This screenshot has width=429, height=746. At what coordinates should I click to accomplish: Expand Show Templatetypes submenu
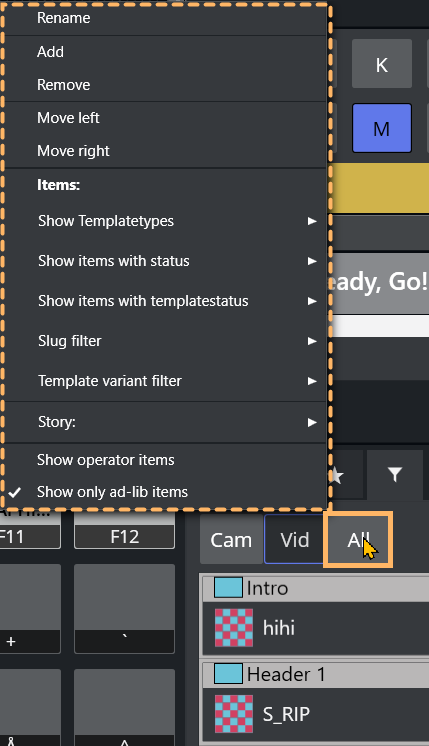tap(166, 221)
